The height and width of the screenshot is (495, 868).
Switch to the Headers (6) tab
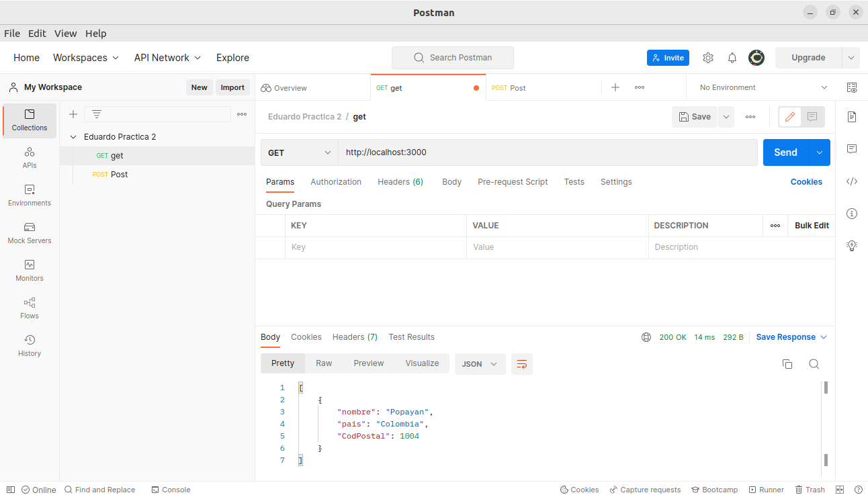[x=400, y=181]
